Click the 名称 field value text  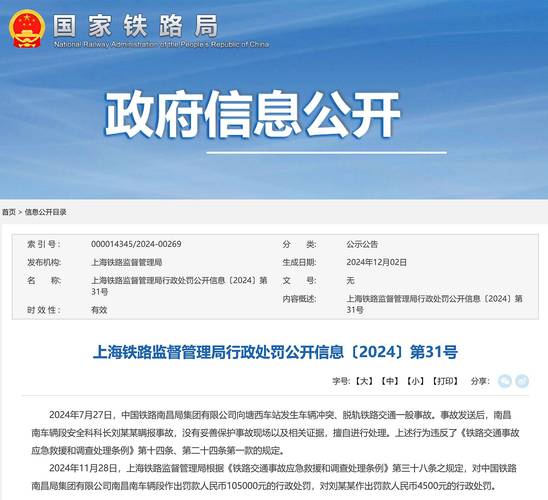(x=179, y=286)
